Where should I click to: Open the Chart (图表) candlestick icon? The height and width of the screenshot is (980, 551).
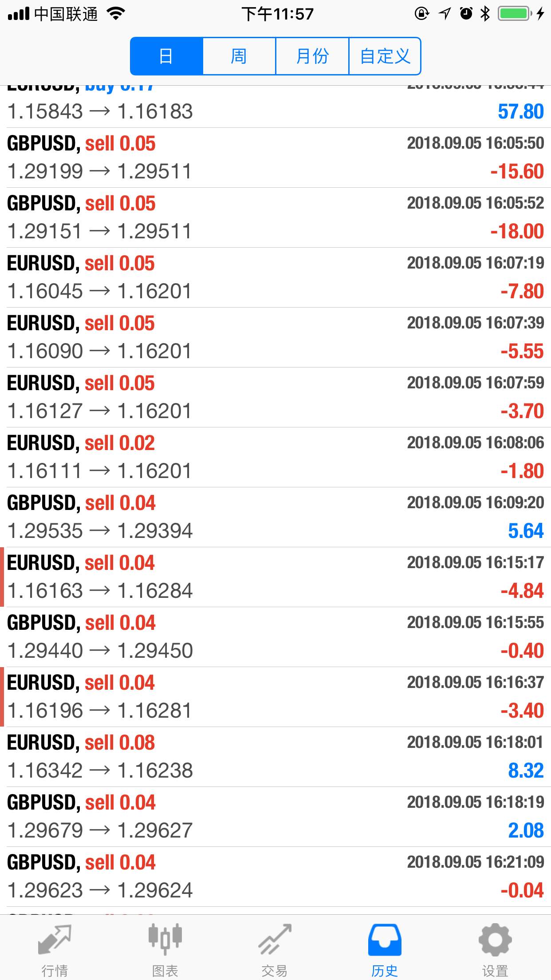pos(165,939)
